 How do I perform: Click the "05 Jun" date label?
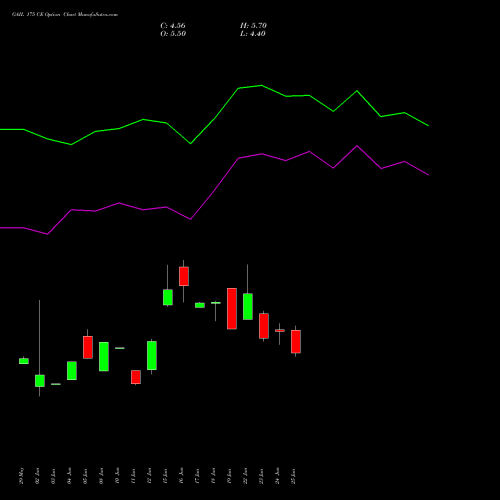point(86,476)
